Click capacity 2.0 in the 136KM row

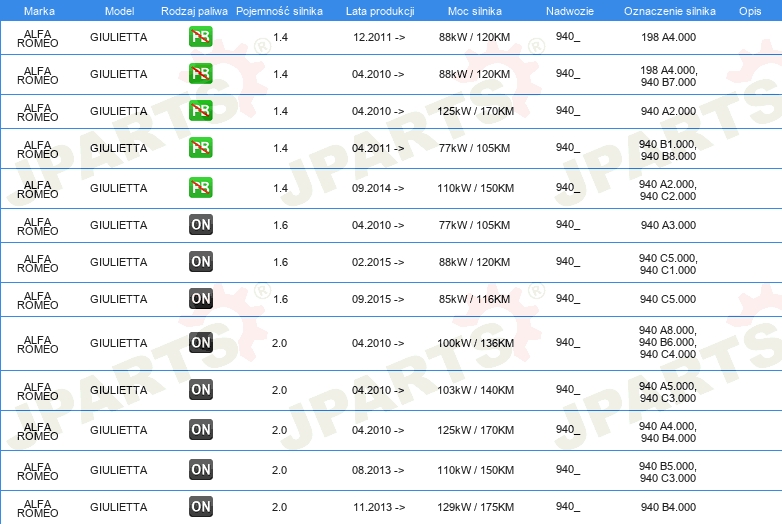(279, 343)
